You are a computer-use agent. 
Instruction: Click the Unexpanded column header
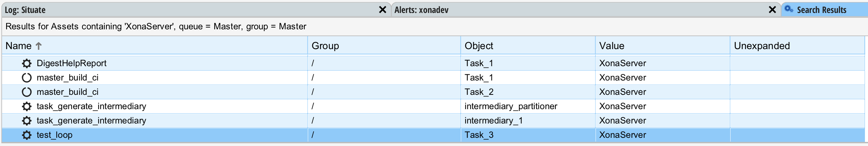[762, 46]
